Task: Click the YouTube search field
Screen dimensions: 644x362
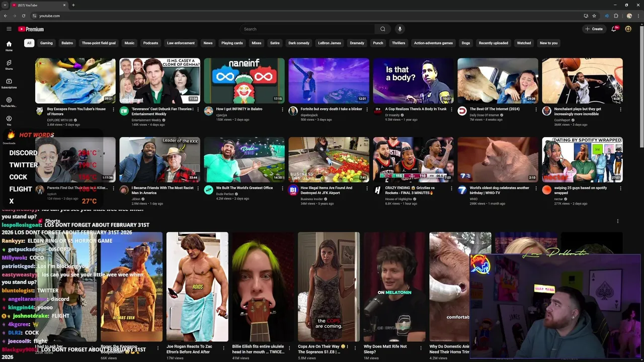Action: pyautogui.click(x=307, y=29)
